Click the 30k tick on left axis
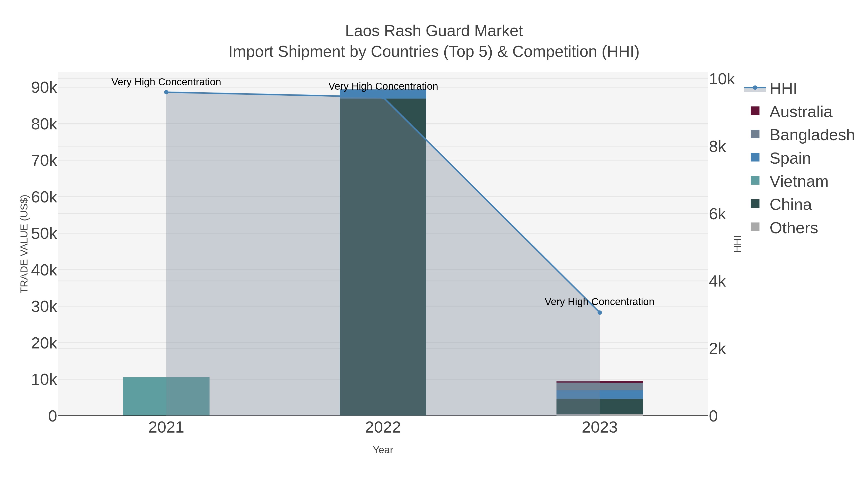The image size is (868, 488). (x=44, y=307)
